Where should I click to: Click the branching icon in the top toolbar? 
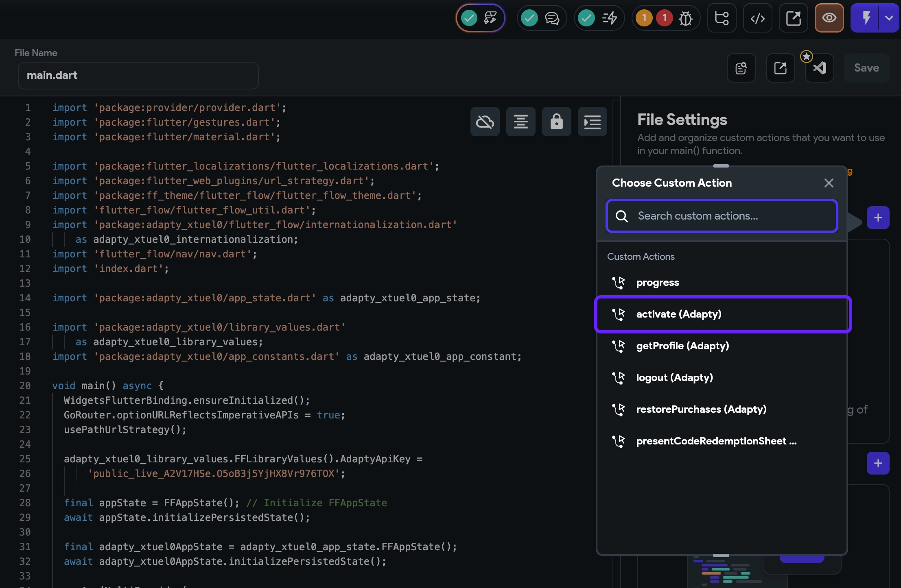pyautogui.click(x=722, y=18)
